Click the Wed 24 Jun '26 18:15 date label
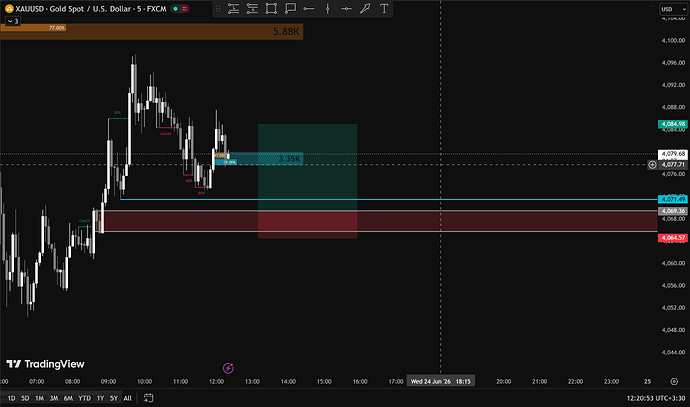The image size is (690, 407). [x=440, y=381]
